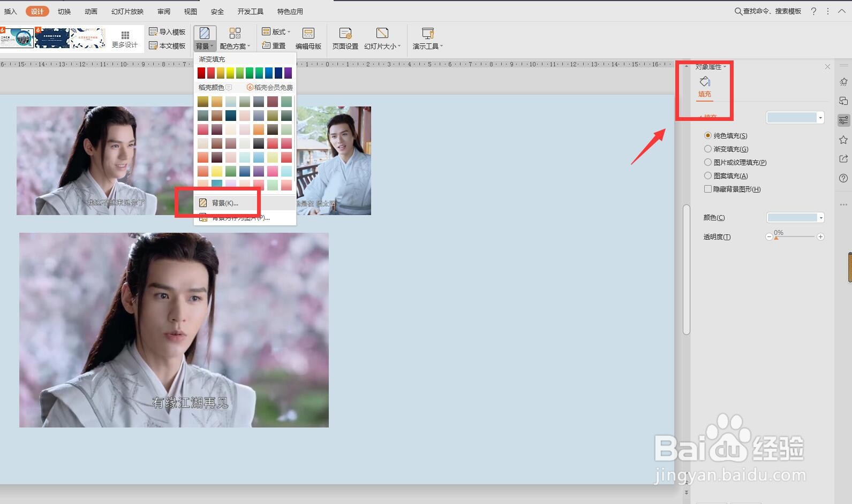
Task: Open 编辑母版 edit master
Action: [x=308, y=39]
